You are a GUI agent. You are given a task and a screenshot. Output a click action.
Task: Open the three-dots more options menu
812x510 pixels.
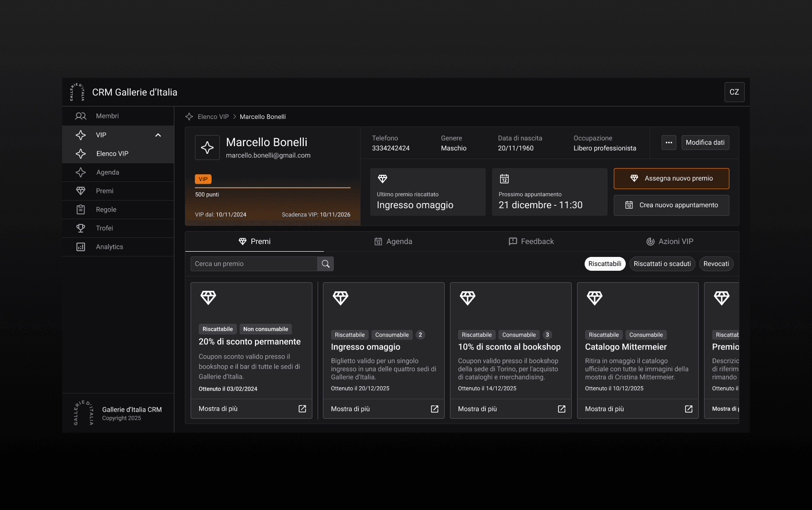click(x=669, y=142)
